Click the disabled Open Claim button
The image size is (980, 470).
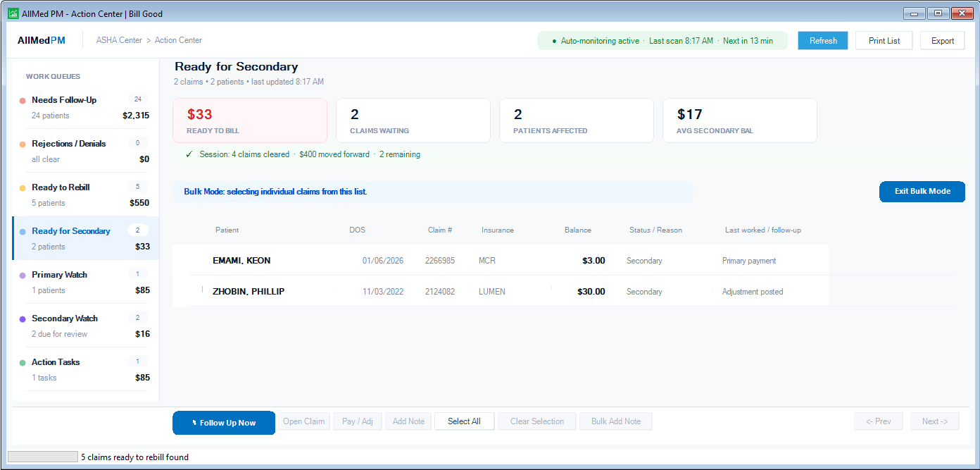click(x=304, y=421)
